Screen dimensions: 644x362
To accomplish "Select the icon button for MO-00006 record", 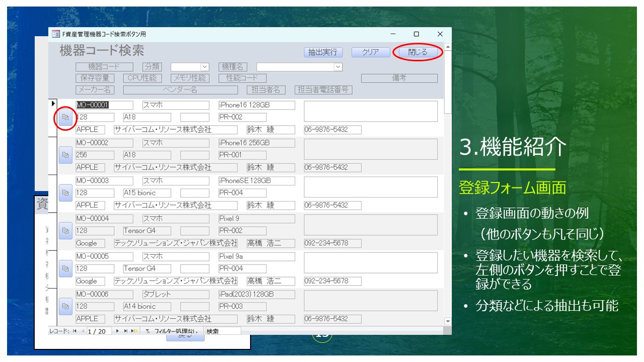I will [x=65, y=306].
